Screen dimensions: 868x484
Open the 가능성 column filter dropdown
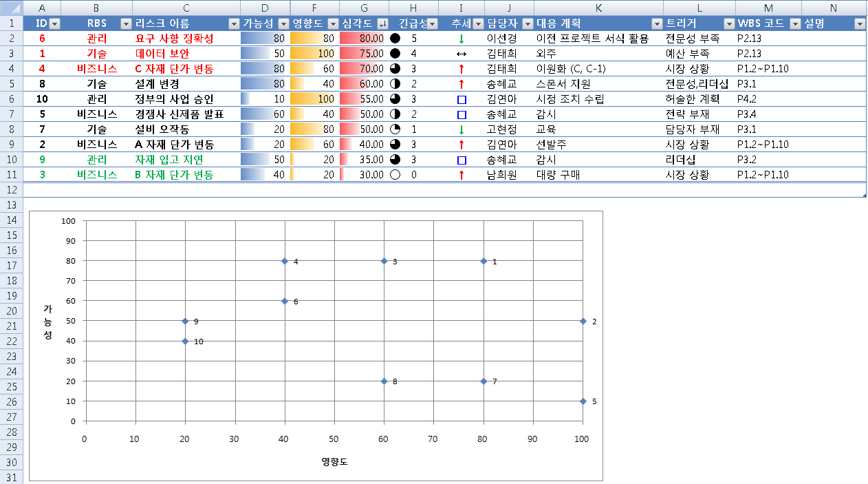[283, 23]
